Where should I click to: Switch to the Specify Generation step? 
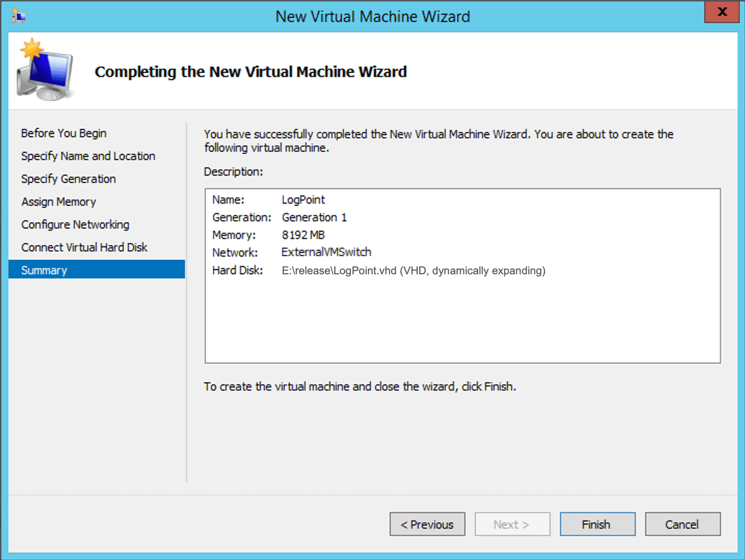coord(68,179)
